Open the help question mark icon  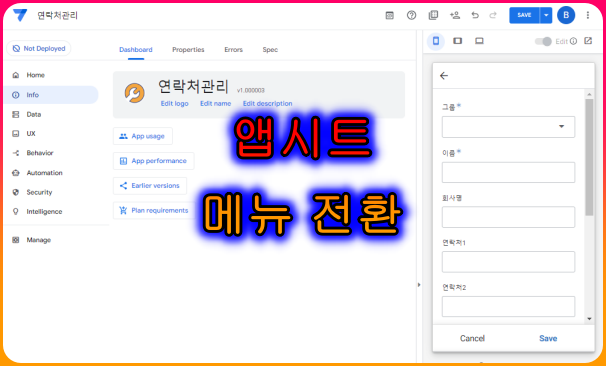(411, 15)
